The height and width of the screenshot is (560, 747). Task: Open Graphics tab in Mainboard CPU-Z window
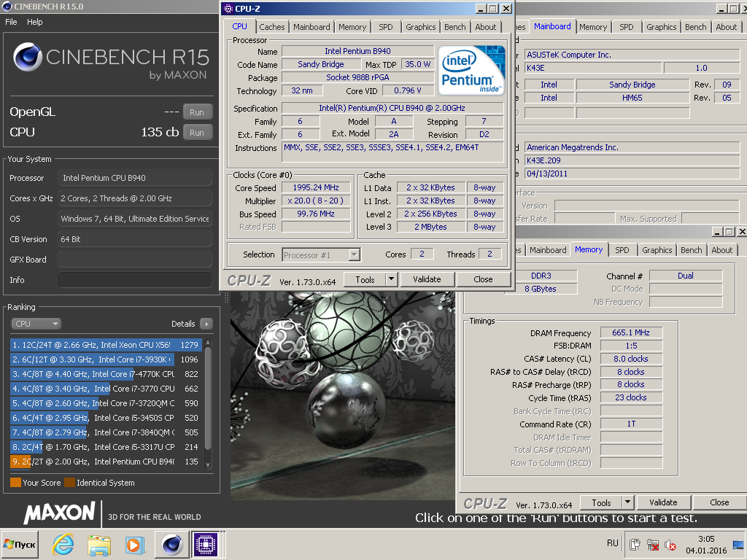click(661, 27)
